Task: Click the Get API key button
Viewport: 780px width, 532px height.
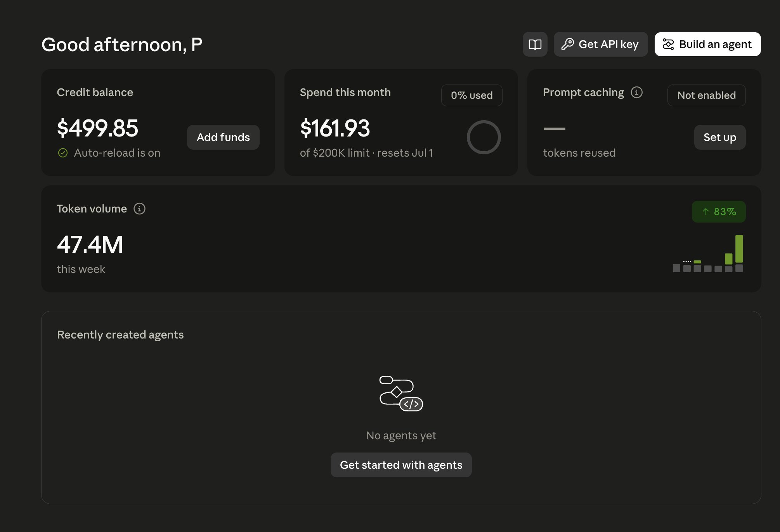Action: (x=600, y=44)
